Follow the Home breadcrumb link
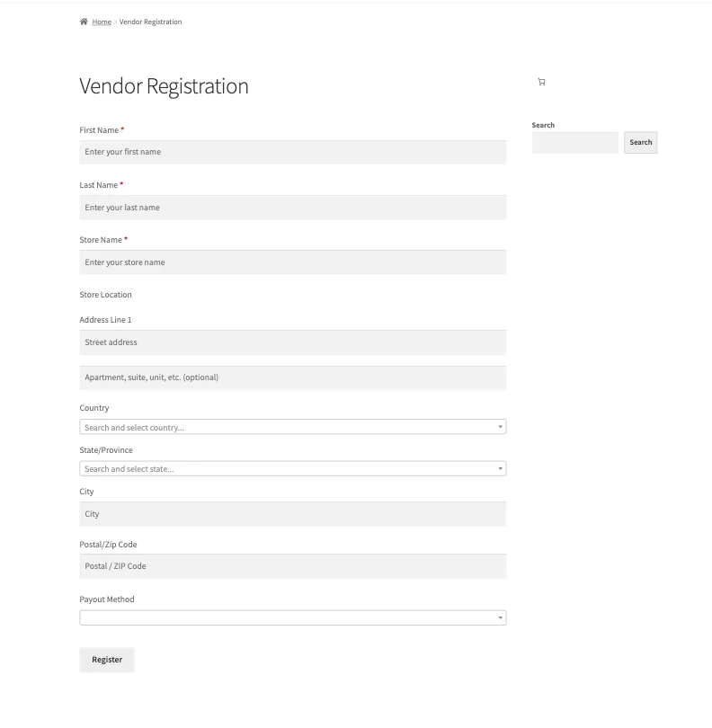Image resolution: width=712 pixels, height=728 pixels. coord(102,22)
